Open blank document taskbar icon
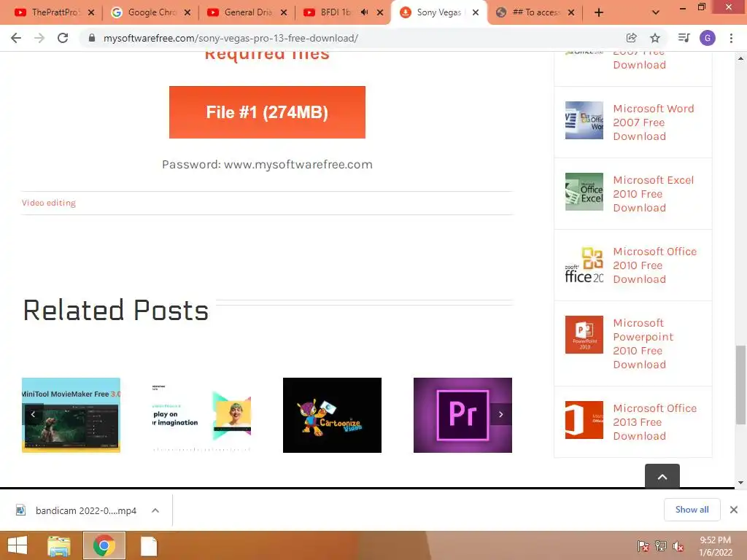The height and width of the screenshot is (560, 747). [149, 545]
